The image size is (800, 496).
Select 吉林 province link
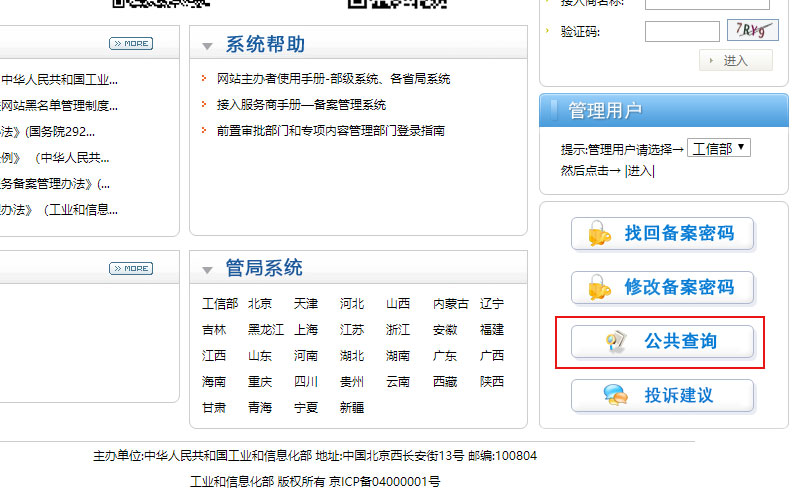click(214, 330)
